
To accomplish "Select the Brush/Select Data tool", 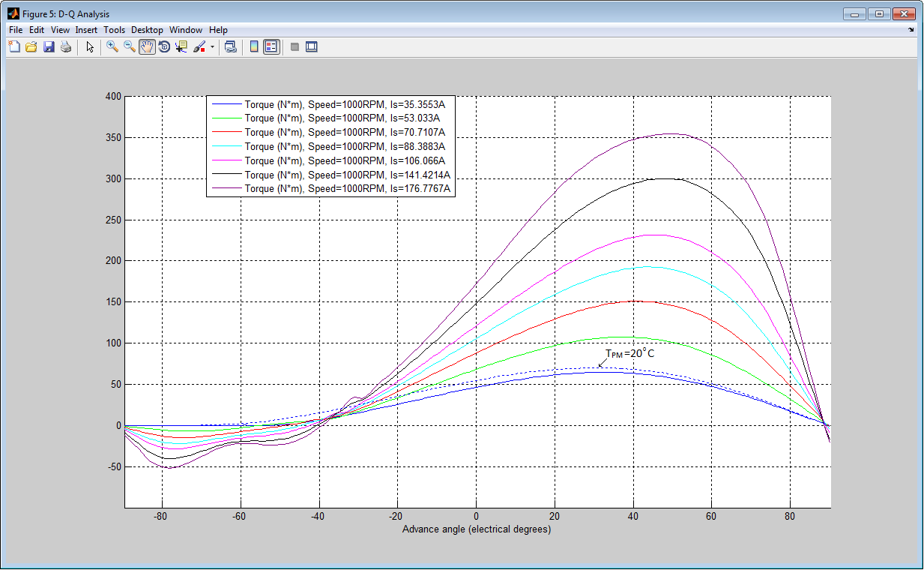I will pyautogui.click(x=198, y=46).
